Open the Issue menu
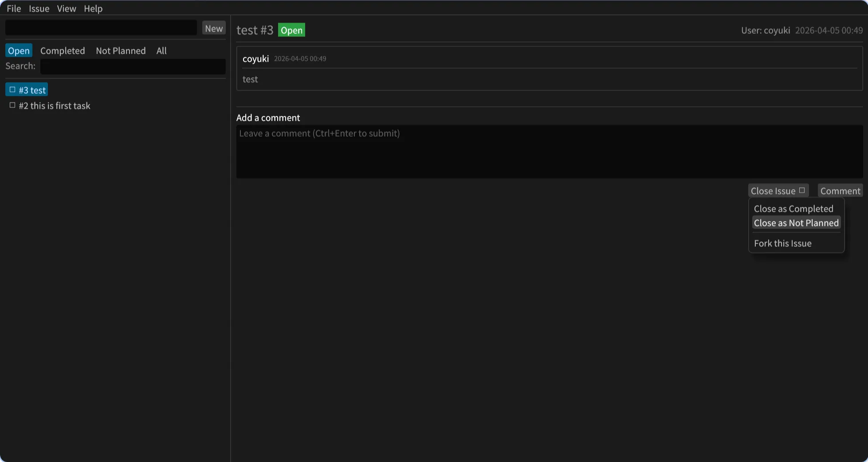Screen dimensions: 868x462 39,8
